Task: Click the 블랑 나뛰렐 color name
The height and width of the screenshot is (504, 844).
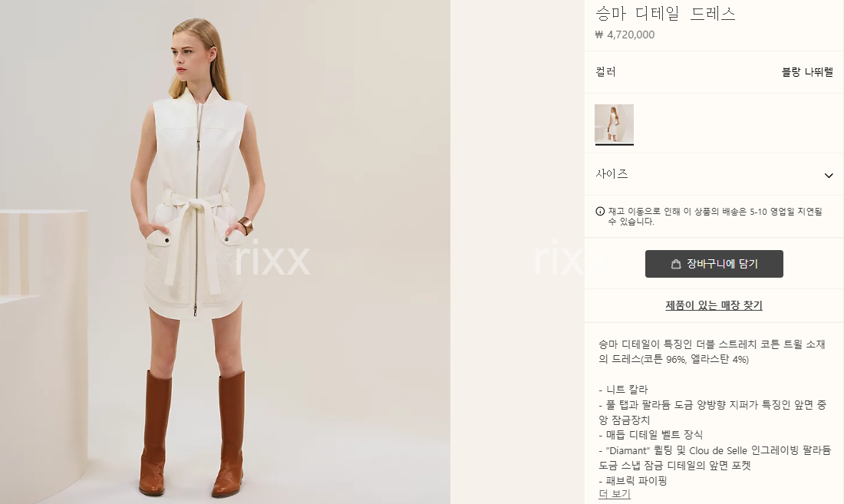Action: tap(807, 71)
